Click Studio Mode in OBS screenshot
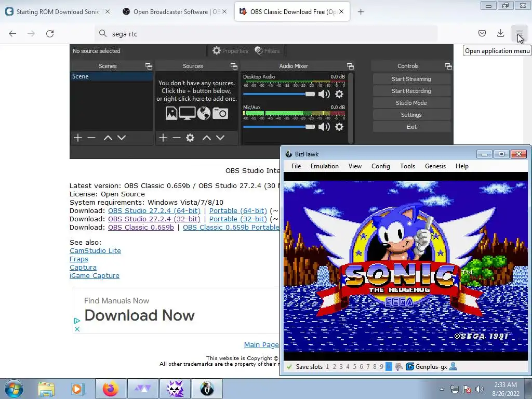Viewport: 532px width, 399px height. (411, 103)
